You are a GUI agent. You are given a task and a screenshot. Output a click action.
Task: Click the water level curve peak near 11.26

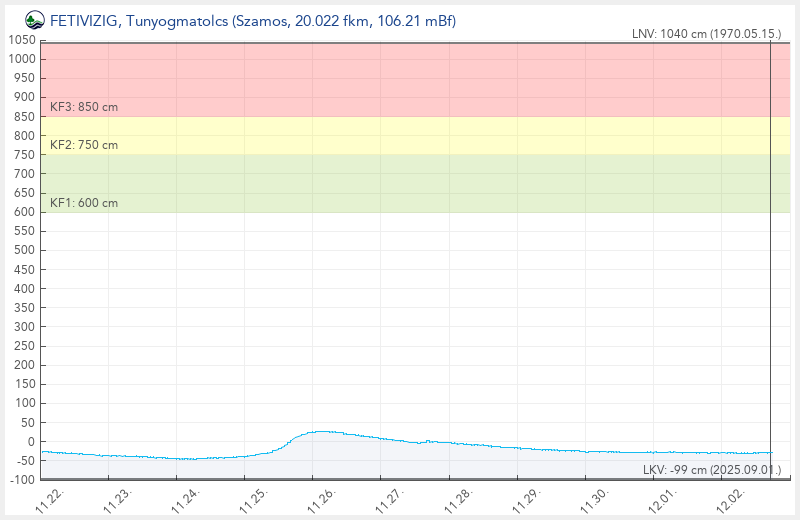pos(320,431)
